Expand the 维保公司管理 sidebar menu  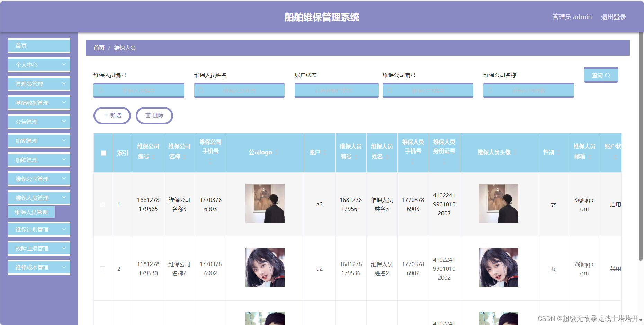pyautogui.click(x=39, y=179)
